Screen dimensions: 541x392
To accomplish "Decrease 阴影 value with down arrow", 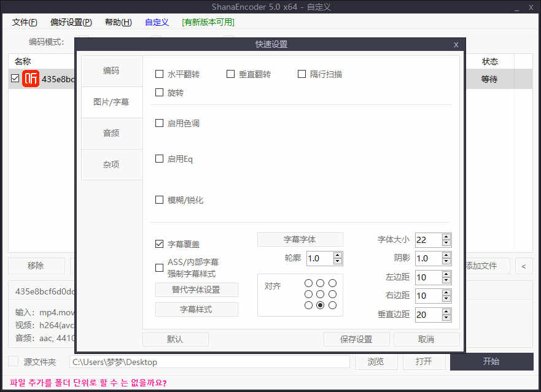I will (x=446, y=261).
